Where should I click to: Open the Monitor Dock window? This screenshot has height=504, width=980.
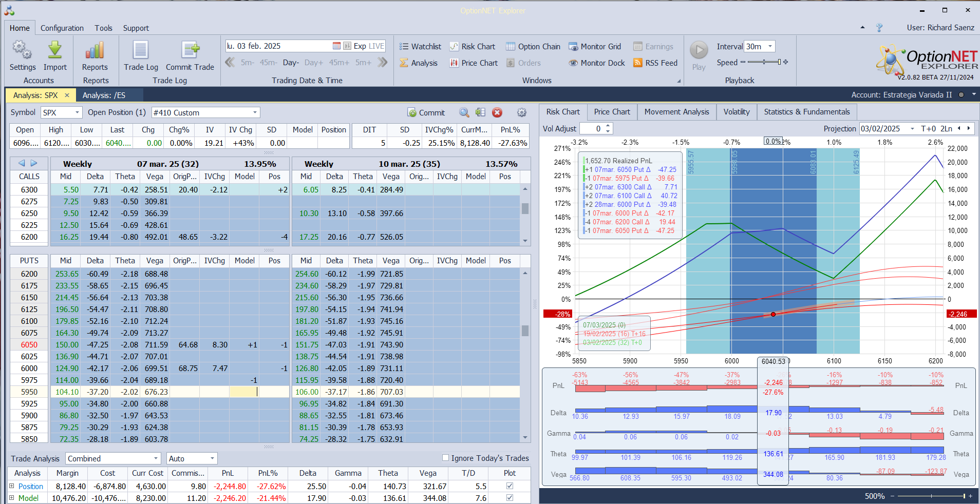pyautogui.click(x=597, y=63)
